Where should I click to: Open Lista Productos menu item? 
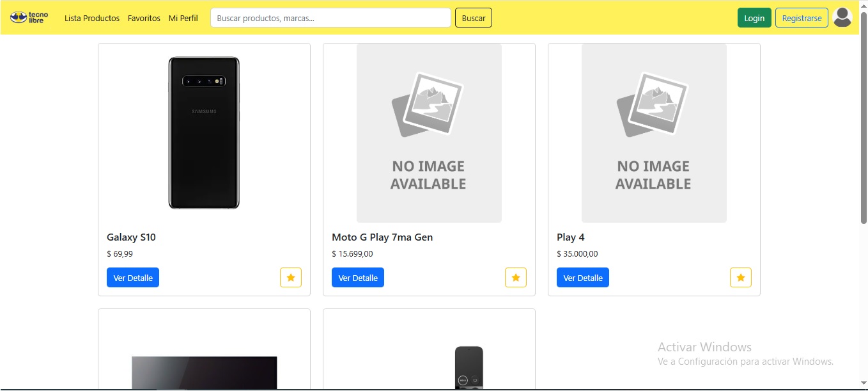pos(92,18)
